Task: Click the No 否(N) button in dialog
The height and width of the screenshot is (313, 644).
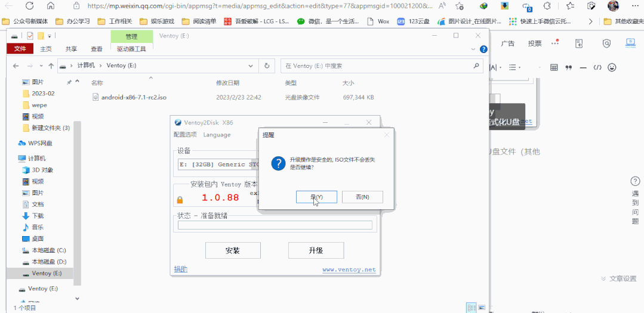Action: click(x=362, y=197)
